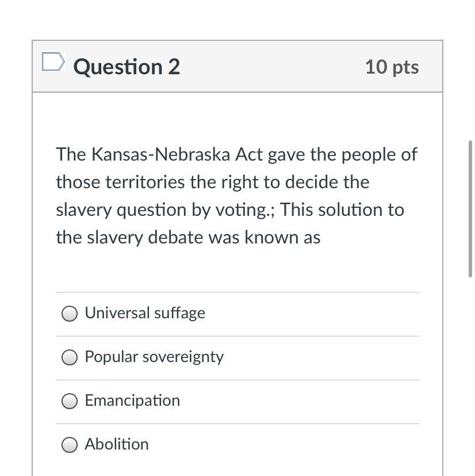475x476 pixels.
Task: Click the 'Abolition' answer label text
Action: 116,444
